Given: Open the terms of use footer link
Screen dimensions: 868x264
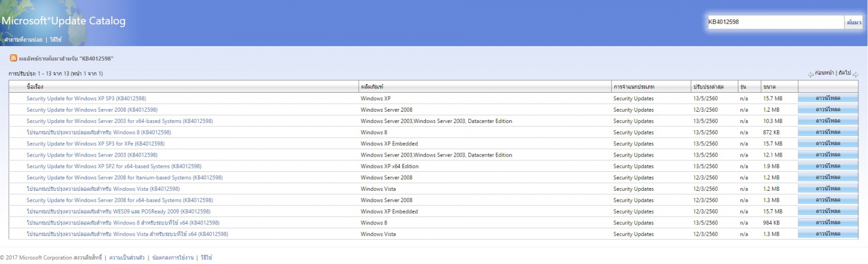Looking at the screenshot, I should tap(173, 257).
